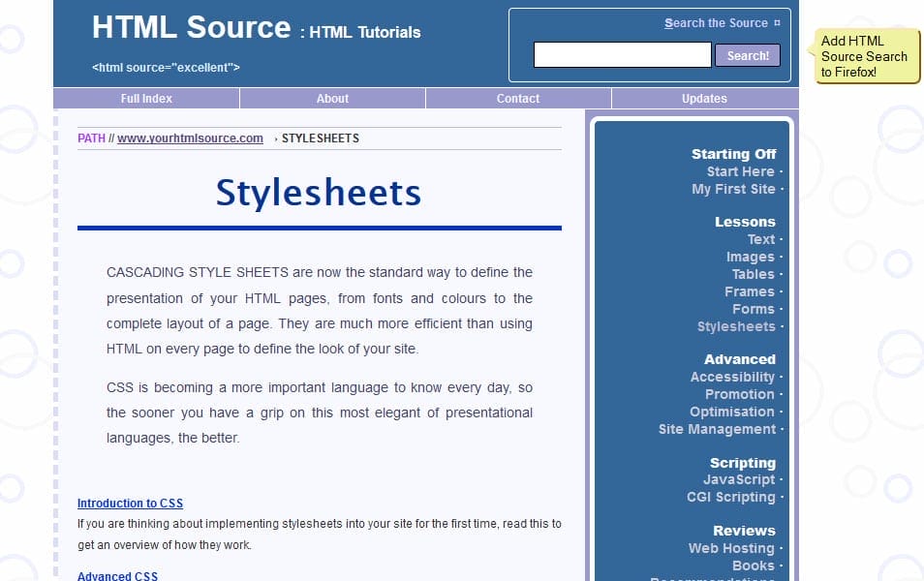Image resolution: width=924 pixels, height=581 pixels.
Task: Open the Frames lesson
Action: [749, 291]
